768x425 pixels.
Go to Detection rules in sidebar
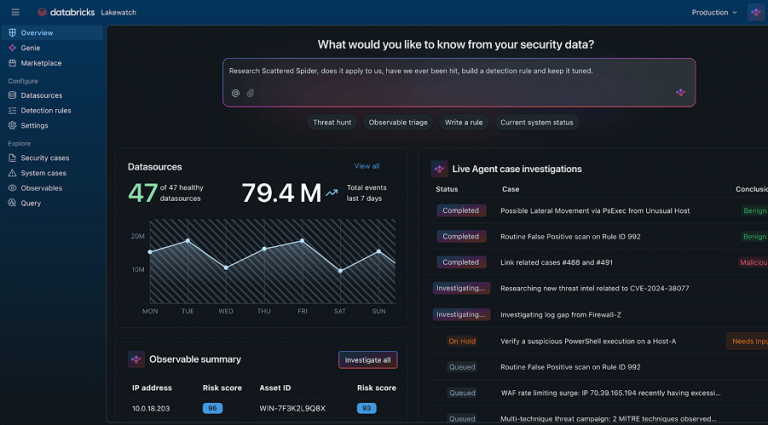coord(45,110)
